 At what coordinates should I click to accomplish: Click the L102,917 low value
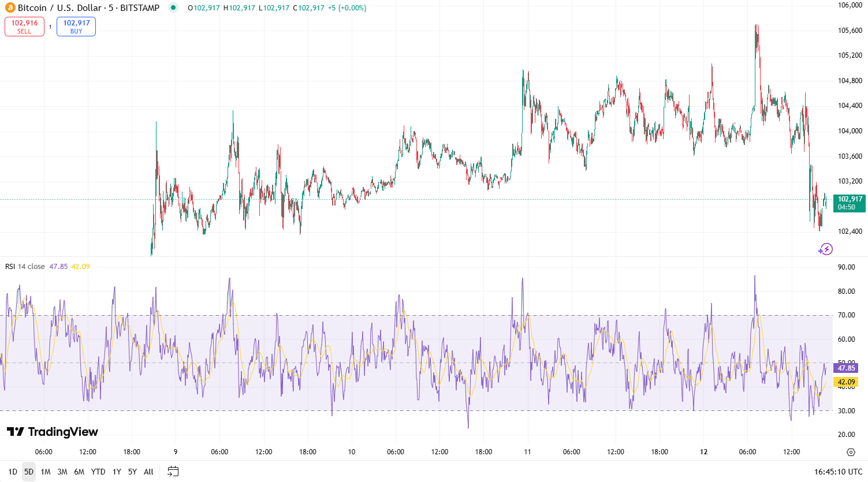point(274,8)
